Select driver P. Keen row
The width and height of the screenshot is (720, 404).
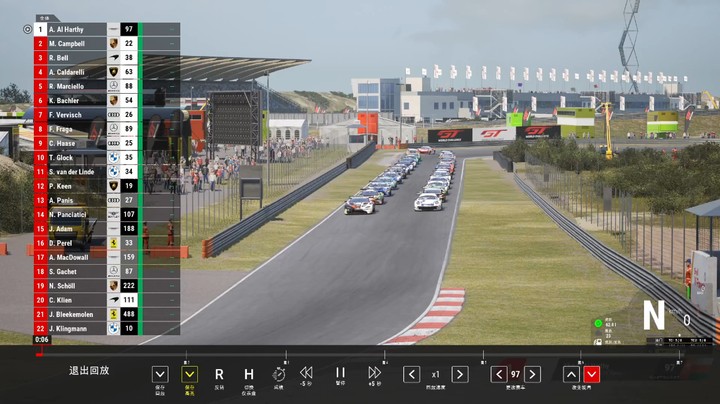pyautogui.click(x=107, y=186)
